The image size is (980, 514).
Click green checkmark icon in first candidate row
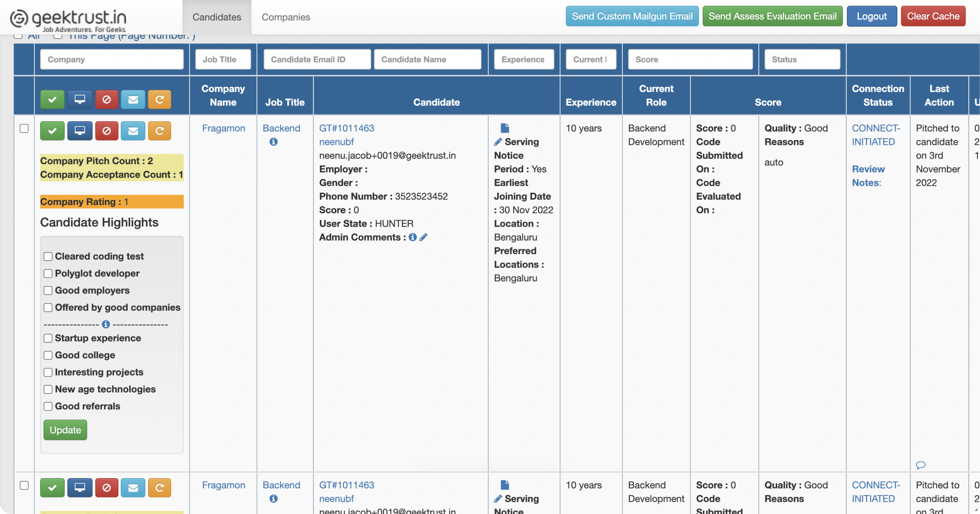pyautogui.click(x=52, y=131)
